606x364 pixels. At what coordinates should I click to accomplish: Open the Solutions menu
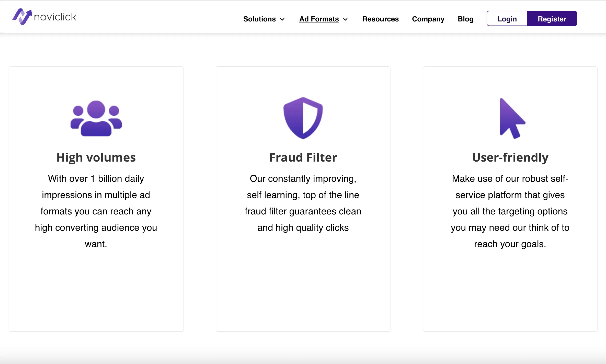(x=259, y=19)
